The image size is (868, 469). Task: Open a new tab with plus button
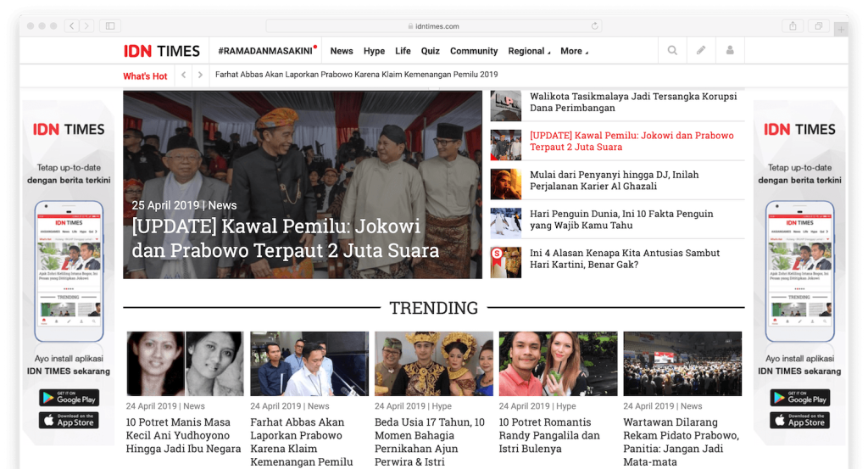click(841, 30)
